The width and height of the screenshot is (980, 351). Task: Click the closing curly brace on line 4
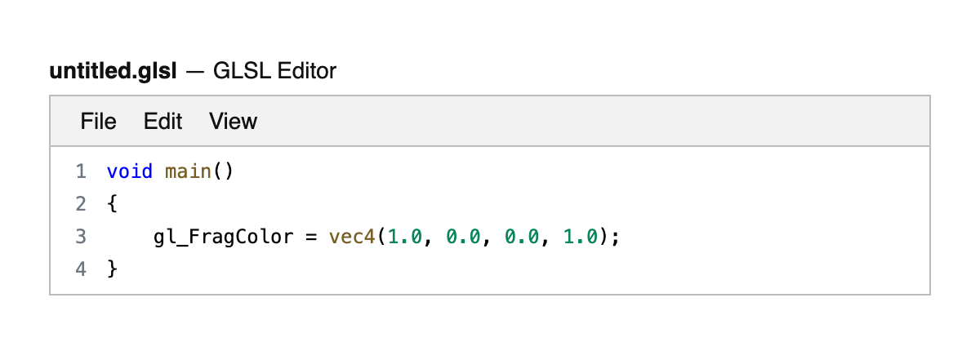112,269
